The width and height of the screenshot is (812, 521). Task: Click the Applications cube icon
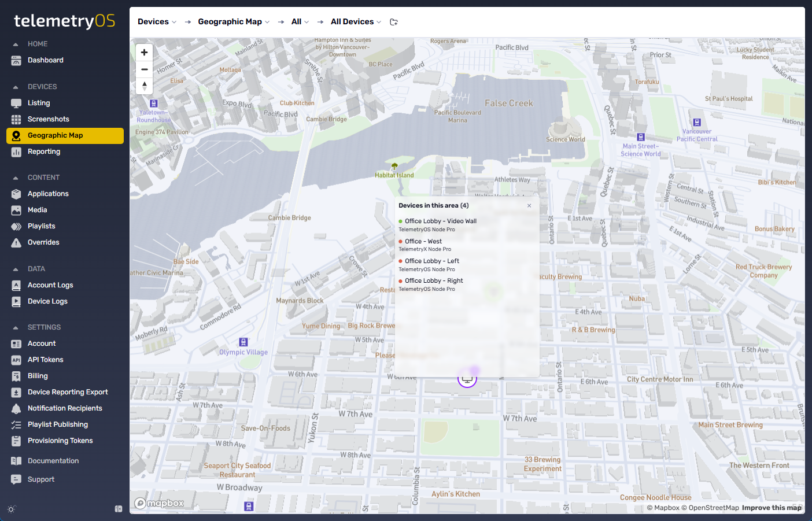click(x=16, y=194)
